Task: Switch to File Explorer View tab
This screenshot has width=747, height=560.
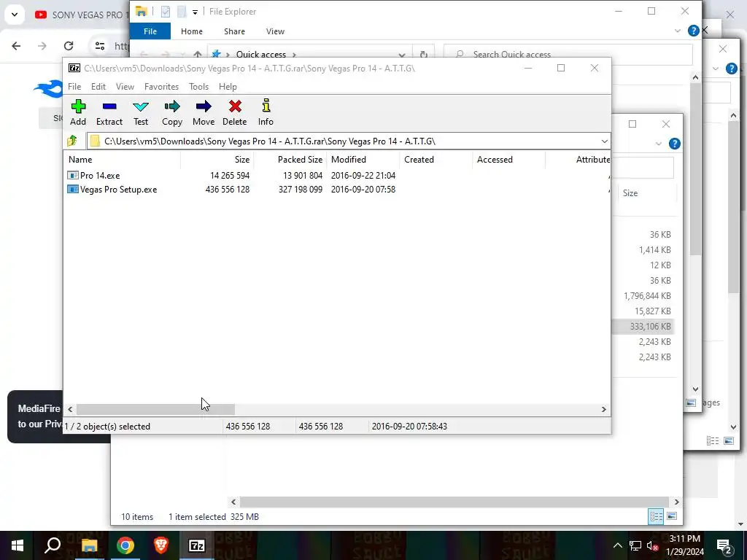Action: click(275, 31)
